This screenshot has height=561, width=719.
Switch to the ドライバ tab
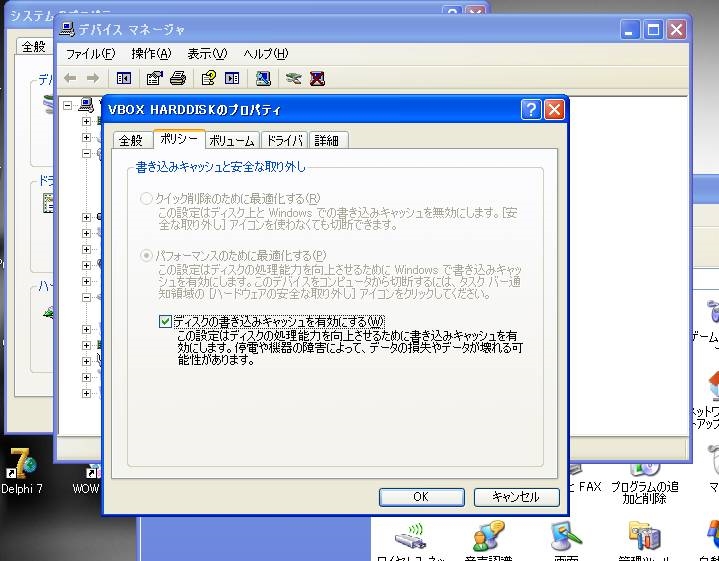284,140
